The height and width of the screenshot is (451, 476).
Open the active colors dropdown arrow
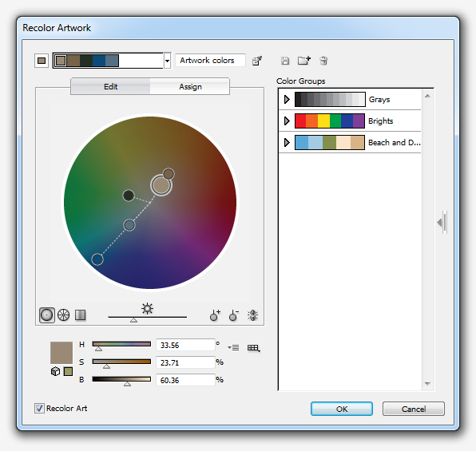(x=167, y=61)
